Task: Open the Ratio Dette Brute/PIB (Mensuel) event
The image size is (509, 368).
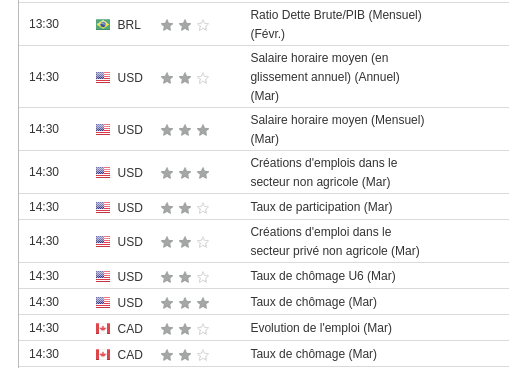Action: [336, 24]
